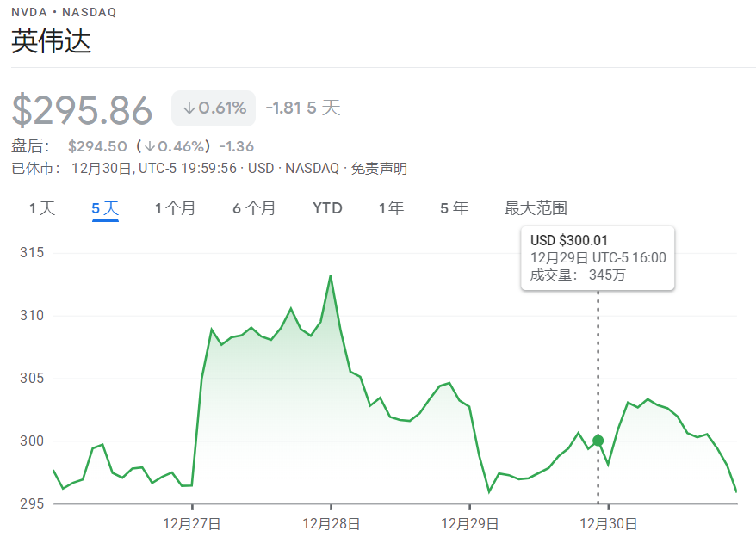
Task: Click the 12月28日 axis label
Action: coord(331,524)
